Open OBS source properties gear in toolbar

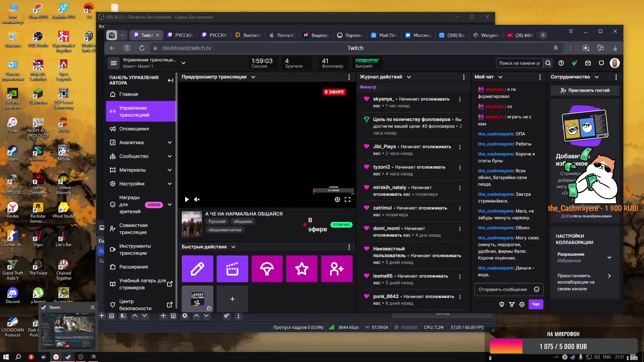click(x=185, y=316)
